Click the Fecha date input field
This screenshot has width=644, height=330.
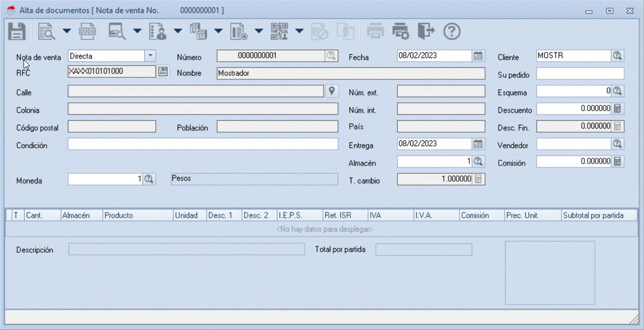[x=435, y=56]
